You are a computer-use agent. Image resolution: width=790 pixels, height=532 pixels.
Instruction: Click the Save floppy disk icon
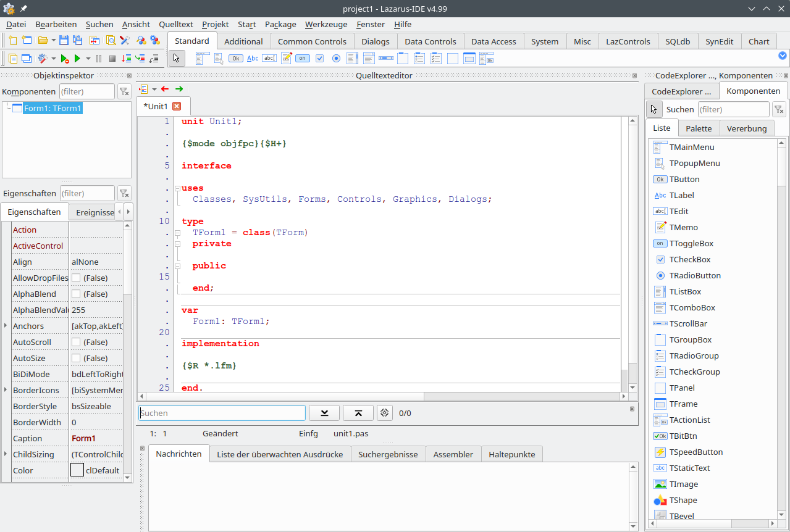pyautogui.click(x=64, y=40)
